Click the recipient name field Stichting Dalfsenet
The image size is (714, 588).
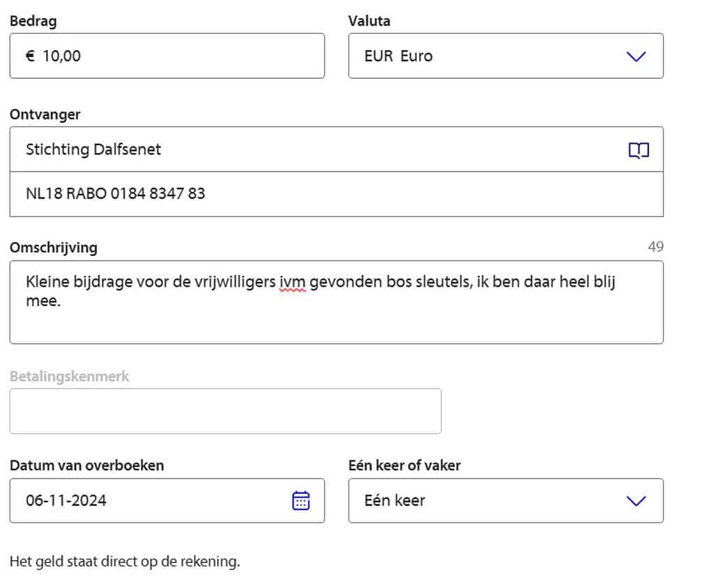[x=337, y=149]
